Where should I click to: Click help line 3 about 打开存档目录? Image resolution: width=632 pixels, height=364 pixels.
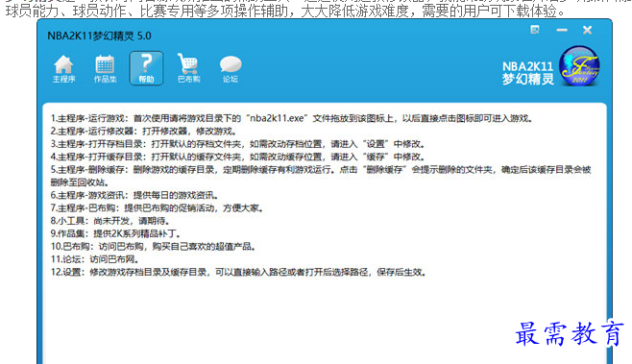coord(237,144)
